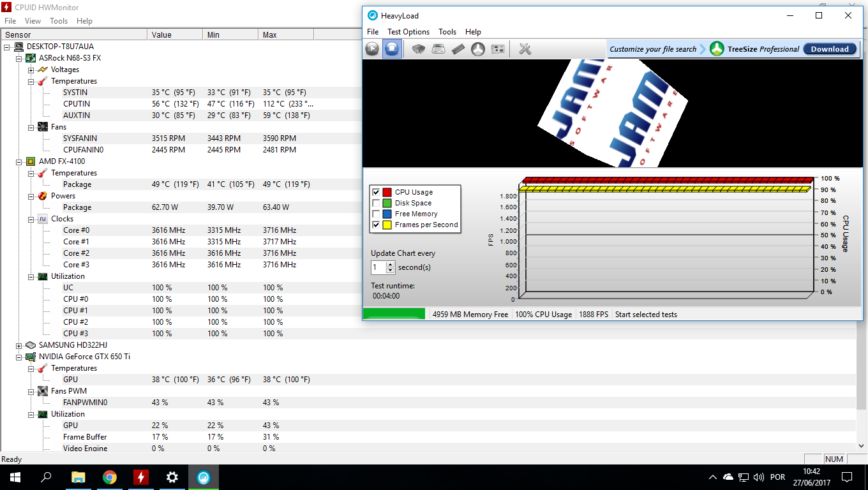Open HeavyLoad File menu

pyautogui.click(x=373, y=32)
